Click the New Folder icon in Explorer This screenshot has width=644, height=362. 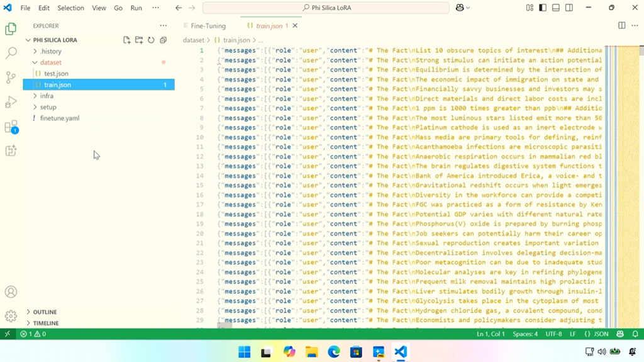click(139, 40)
